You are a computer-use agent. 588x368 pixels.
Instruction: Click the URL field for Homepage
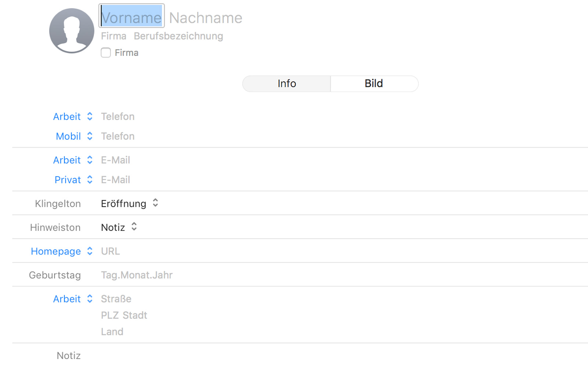tap(110, 251)
